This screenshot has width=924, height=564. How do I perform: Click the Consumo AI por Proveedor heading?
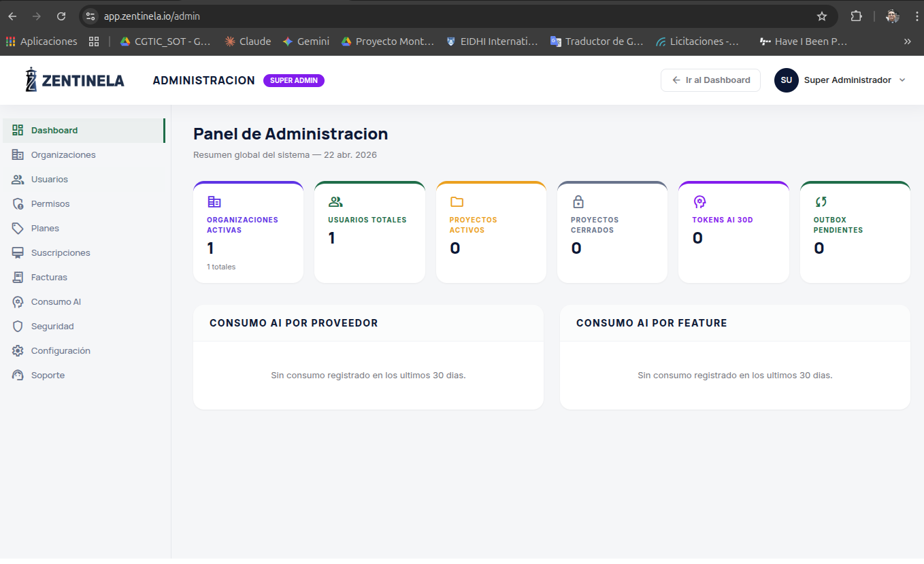(x=294, y=323)
